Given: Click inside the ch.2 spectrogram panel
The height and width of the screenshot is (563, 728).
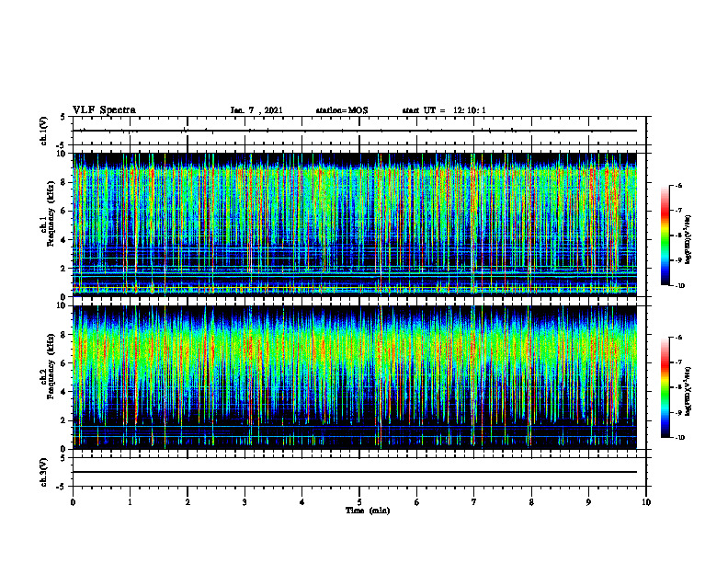Looking at the screenshot, I should point(355,377).
